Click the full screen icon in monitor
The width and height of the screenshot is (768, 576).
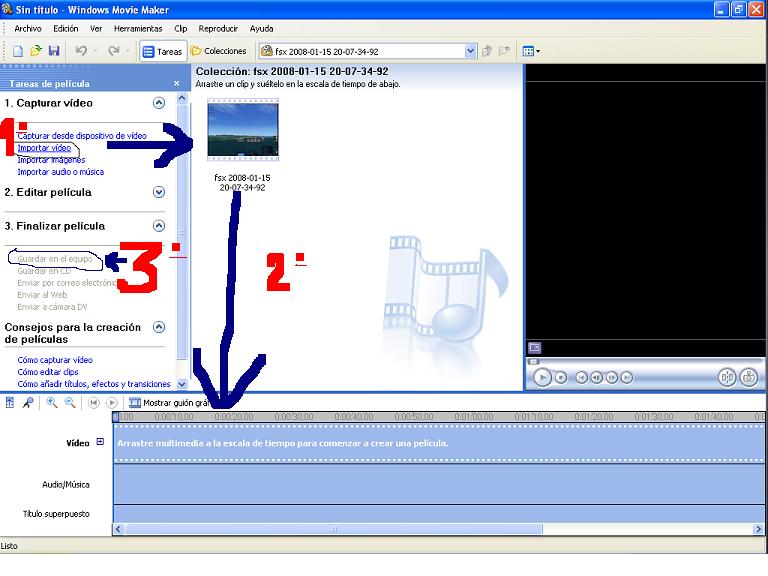point(534,348)
